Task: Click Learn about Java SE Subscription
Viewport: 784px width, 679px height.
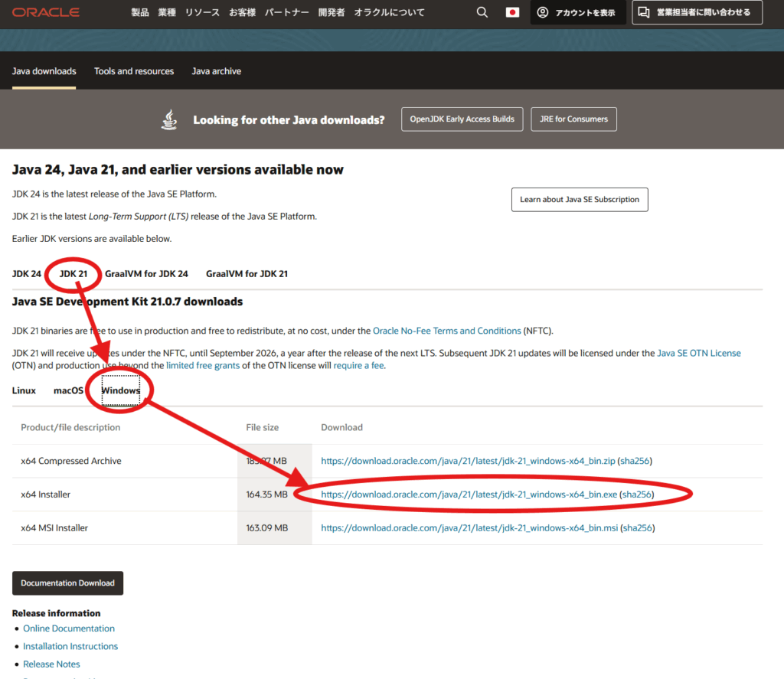Action: click(580, 200)
